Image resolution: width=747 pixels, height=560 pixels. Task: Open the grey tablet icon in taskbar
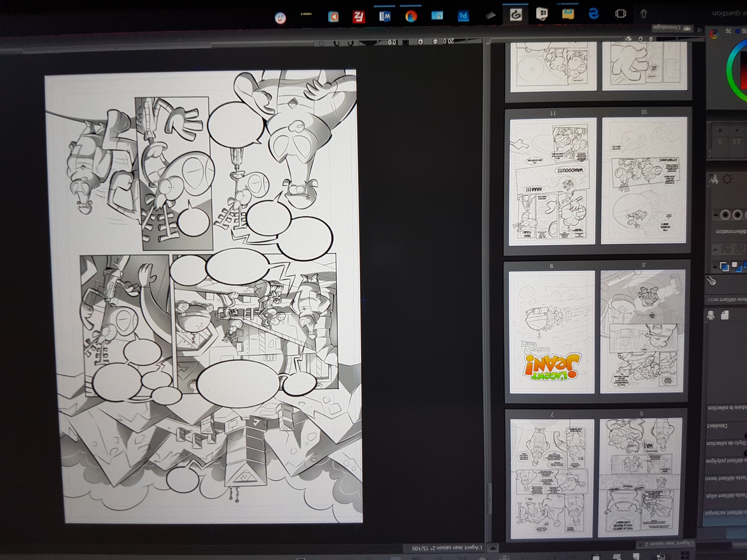coord(490,15)
